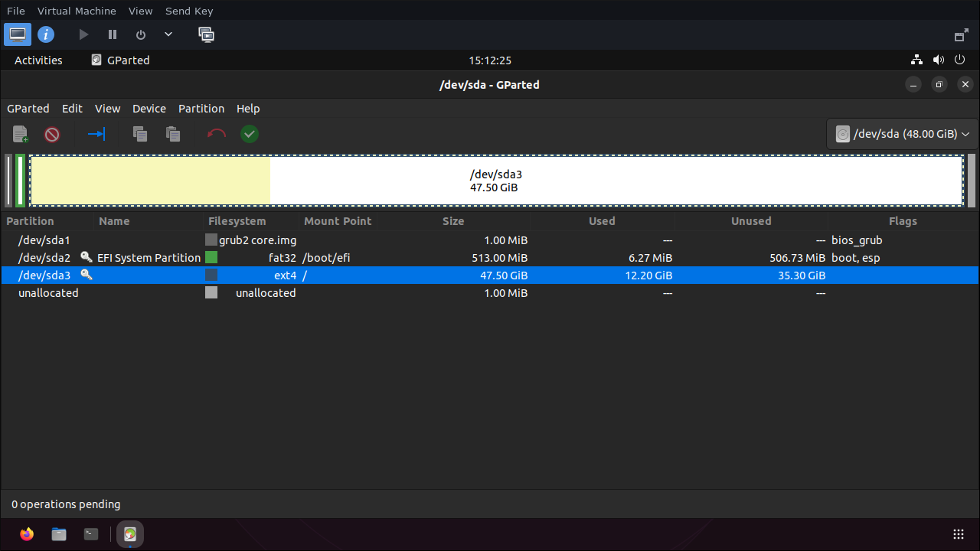Sort by the Mount Point column header

338,221
